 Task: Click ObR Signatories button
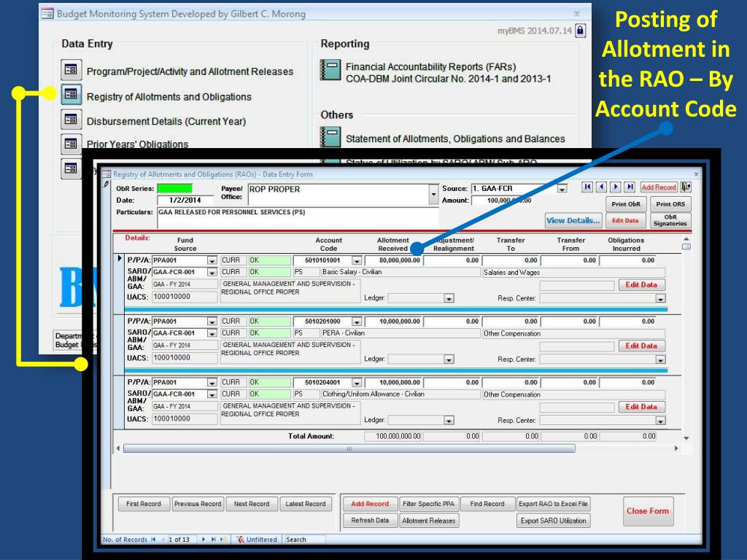click(670, 220)
